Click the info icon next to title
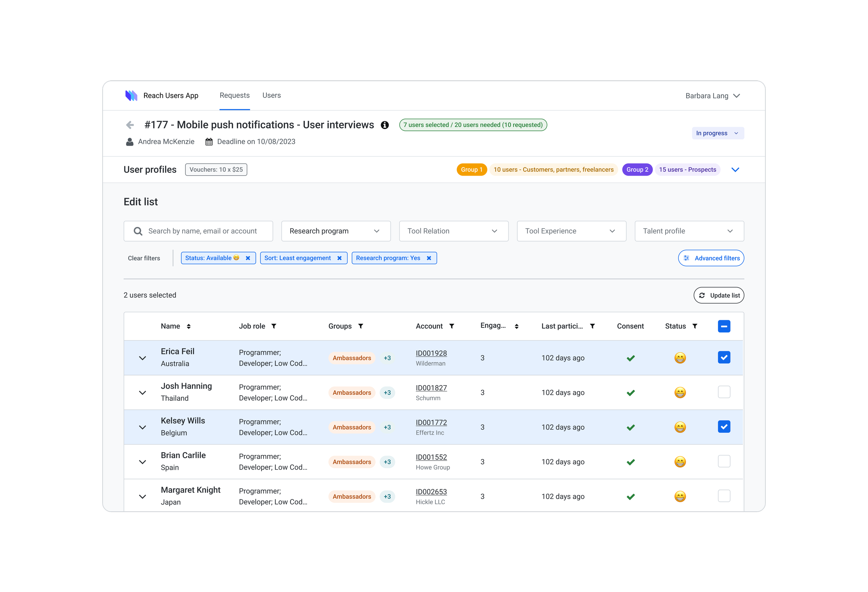Screen dimensions: 868x592 point(385,125)
